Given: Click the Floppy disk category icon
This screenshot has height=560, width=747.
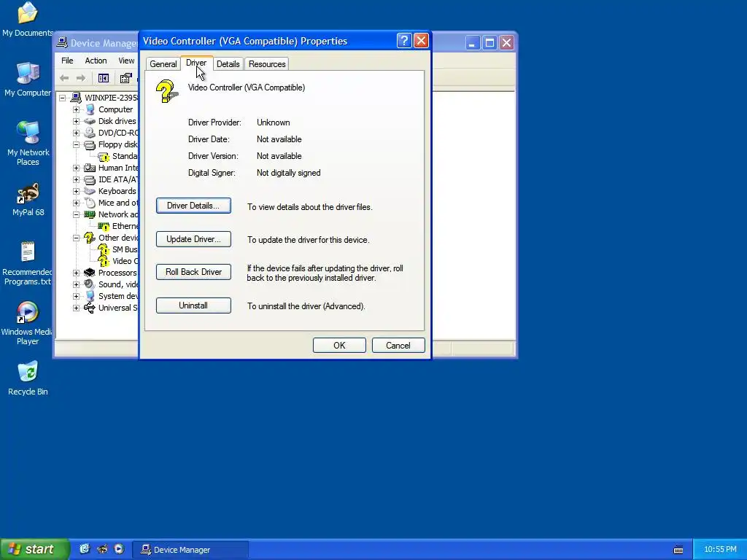Looking at the screenshot, I should tap(90, 145).
